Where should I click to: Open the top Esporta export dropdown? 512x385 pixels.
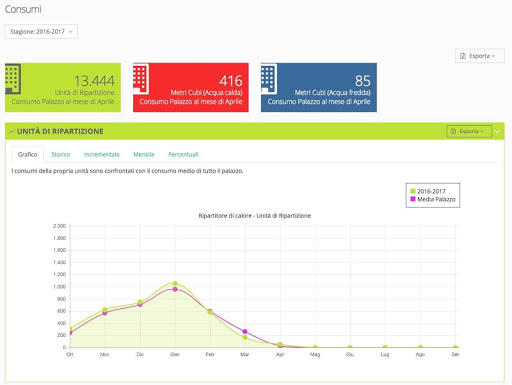pyautogui.click(x=479, y=56)
